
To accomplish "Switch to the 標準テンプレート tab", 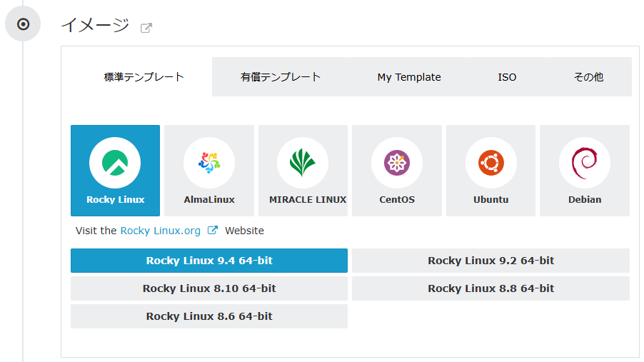I will (144, 77).
